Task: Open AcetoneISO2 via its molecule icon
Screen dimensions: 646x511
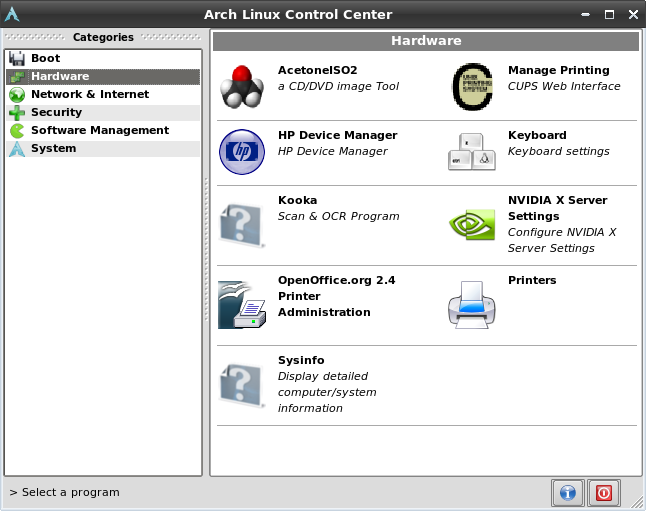Action: (x=242, y=87)
